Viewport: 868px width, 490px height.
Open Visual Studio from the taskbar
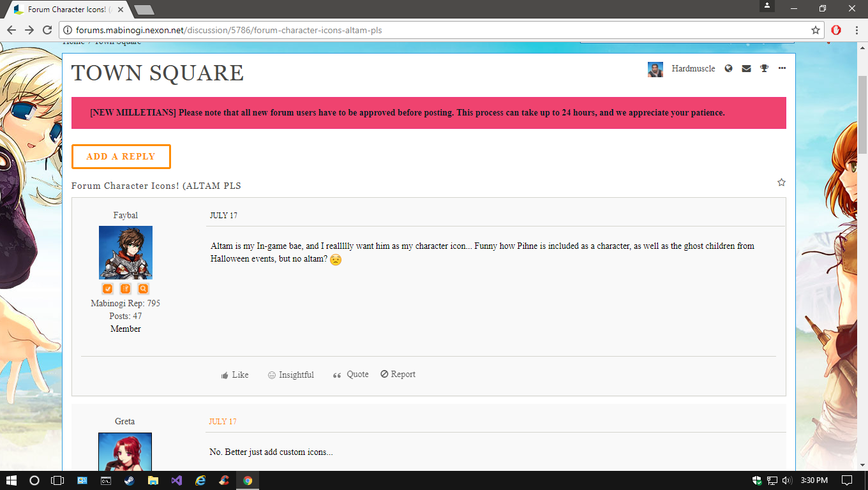pyautogui.click(x=177, y=480)
